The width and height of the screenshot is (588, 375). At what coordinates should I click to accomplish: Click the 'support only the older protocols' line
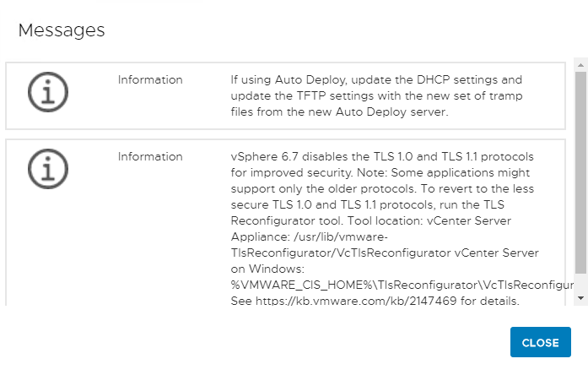[381, 189]
